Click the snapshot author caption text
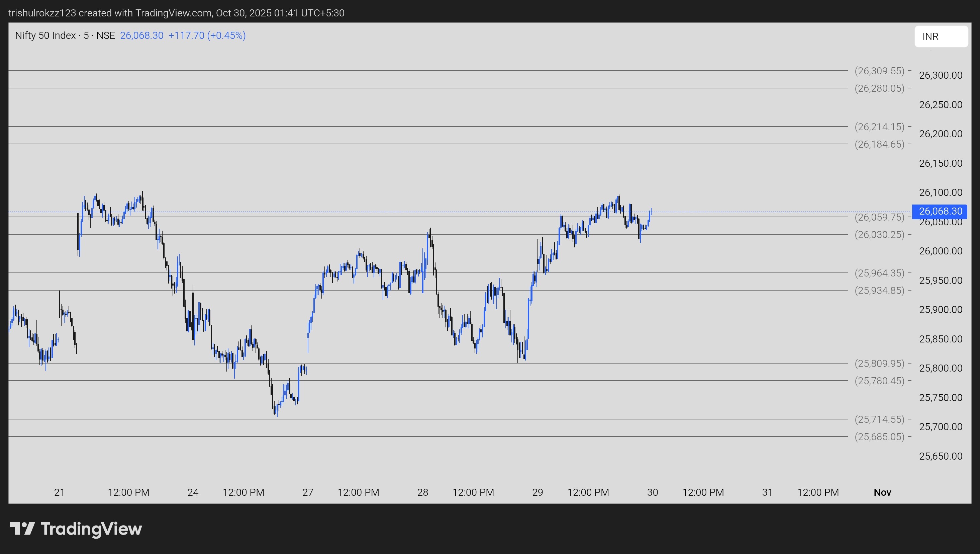980x554 pixels. (176, 13)
